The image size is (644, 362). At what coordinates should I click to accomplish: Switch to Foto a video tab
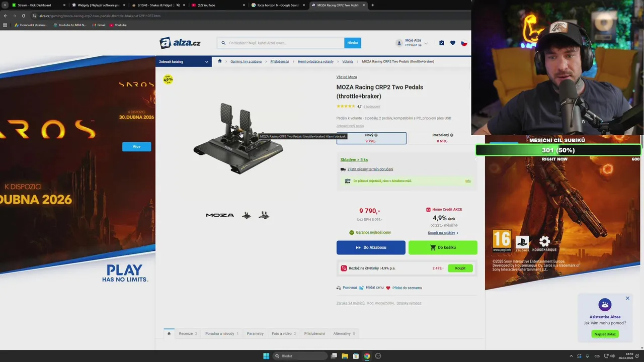[x=284, y=333]
